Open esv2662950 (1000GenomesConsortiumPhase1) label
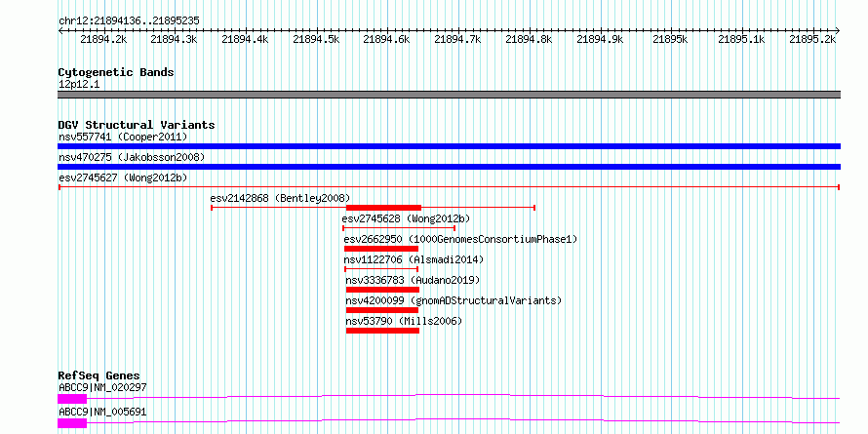The width and height of the screenshot is (868, 434). [x=460, y=239]
